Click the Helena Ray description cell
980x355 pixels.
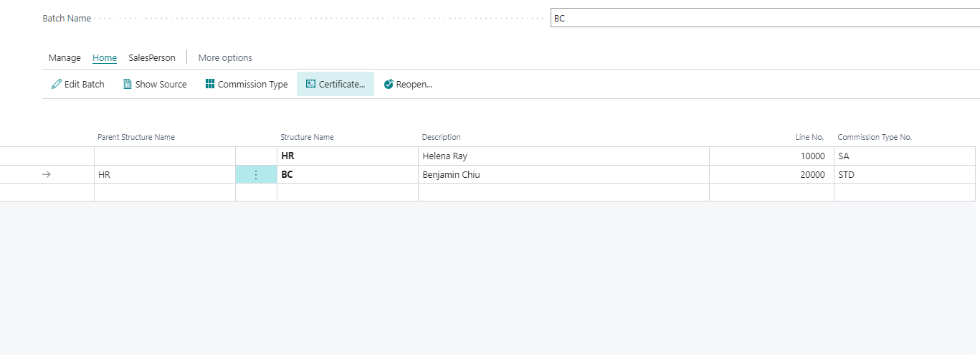pos(444,156)
